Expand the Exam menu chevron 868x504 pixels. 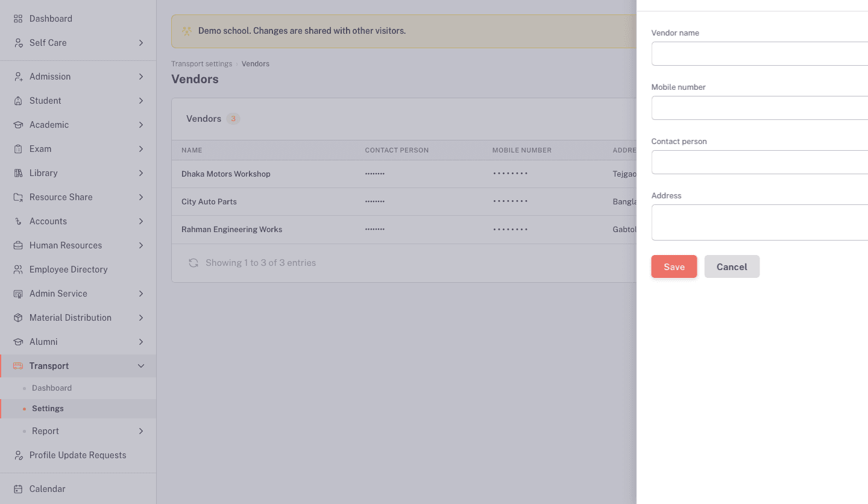(x=141, y=149)
